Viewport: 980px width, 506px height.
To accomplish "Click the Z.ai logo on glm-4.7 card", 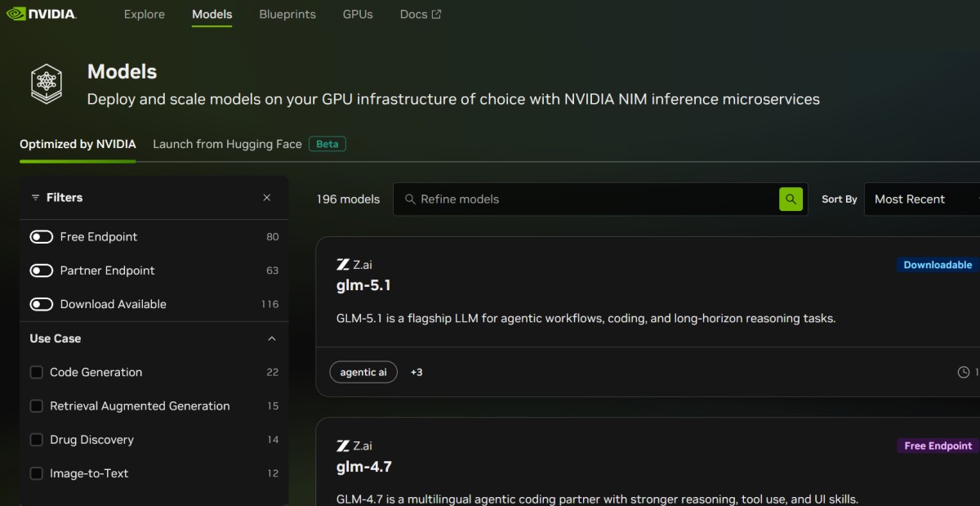I will pyautogui.click(x=343, y=446).
